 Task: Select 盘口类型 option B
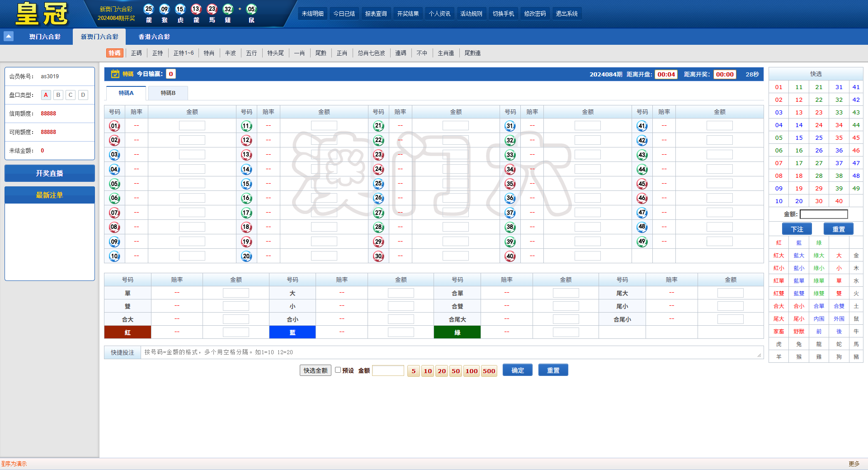(x=58, y=95)
